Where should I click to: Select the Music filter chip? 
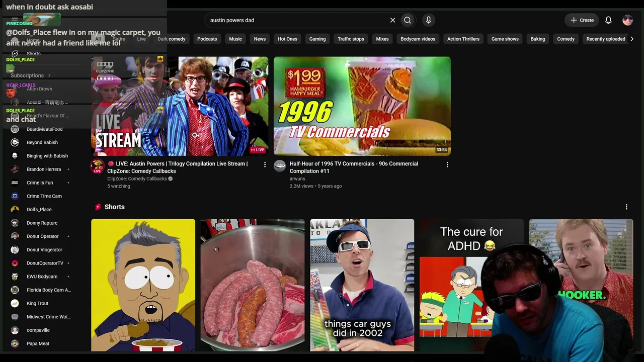point(235,39)
